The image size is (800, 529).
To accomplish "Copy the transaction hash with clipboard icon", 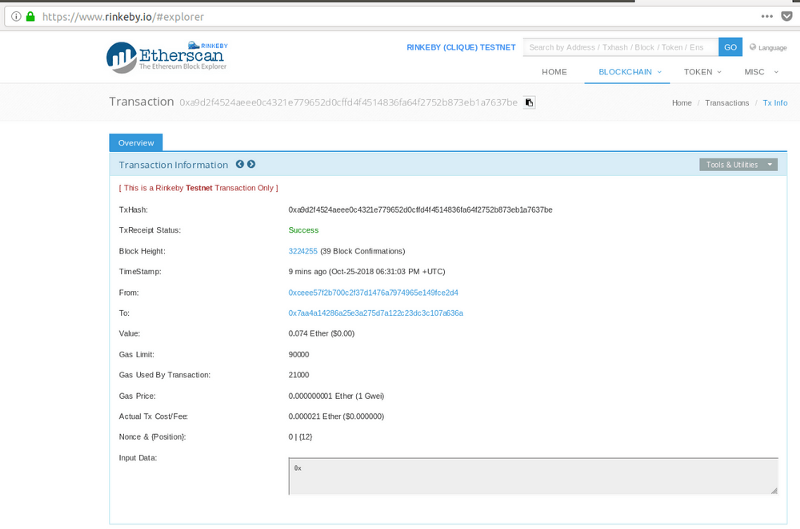I will click(529, 103).
